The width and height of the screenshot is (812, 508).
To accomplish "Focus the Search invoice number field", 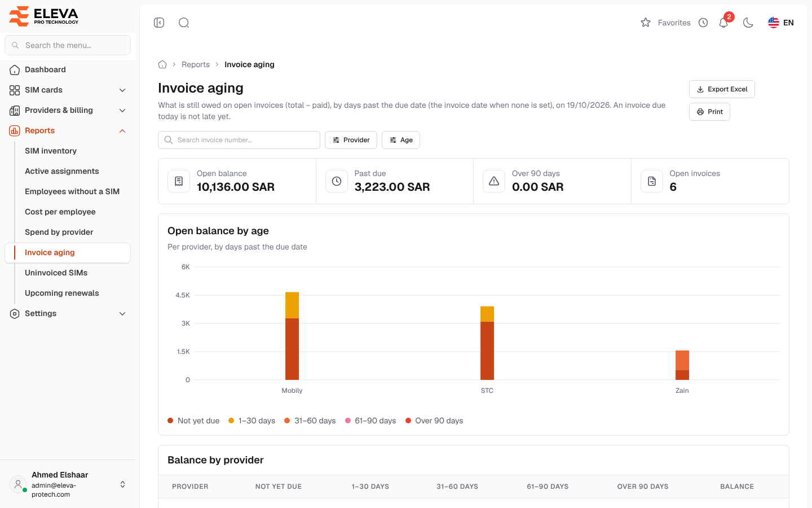I will (239, 140).
